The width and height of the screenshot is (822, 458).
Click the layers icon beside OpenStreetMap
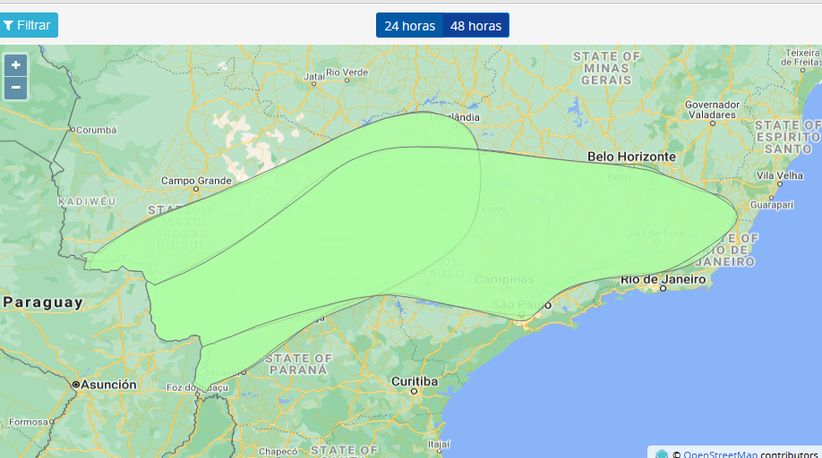tap(662, 454)
